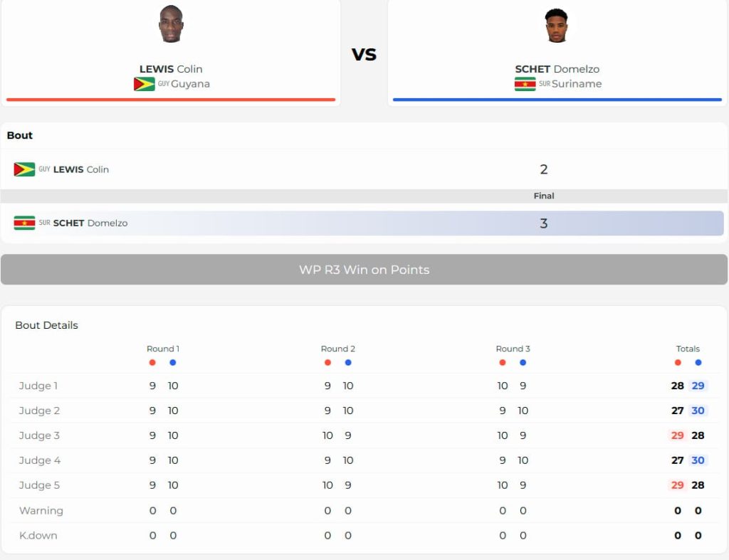Screen dimensions: 729x560
Task: Open LEWIS Colin name in header card
Action: click(x=171, y=69)
